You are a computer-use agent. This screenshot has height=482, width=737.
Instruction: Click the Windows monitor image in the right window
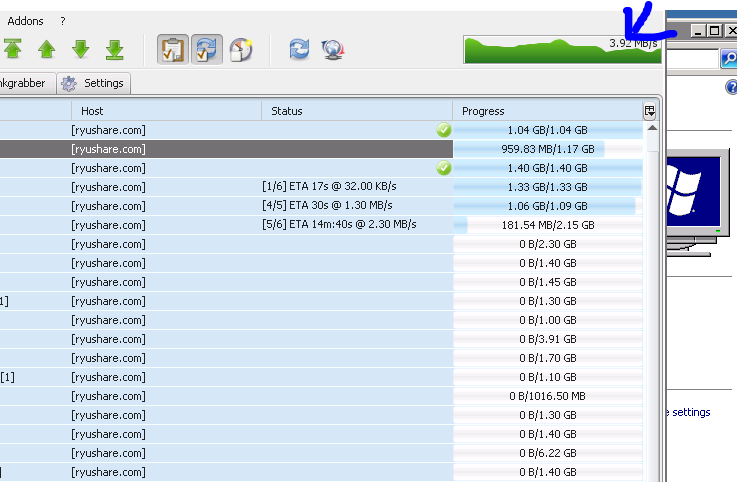[x=698, y=202]
